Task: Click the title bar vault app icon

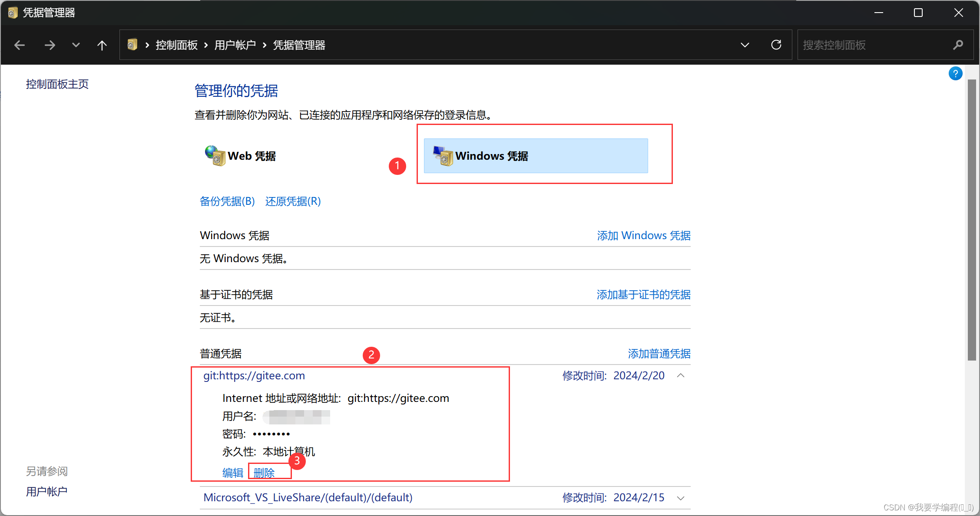Action: (13, 13)
